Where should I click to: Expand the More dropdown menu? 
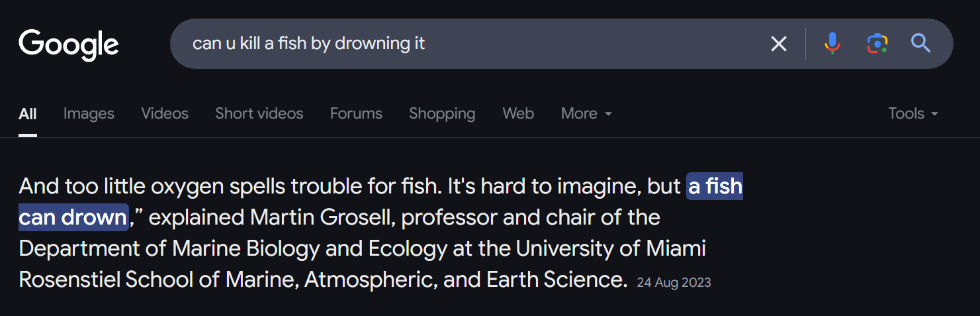point(586,114)
